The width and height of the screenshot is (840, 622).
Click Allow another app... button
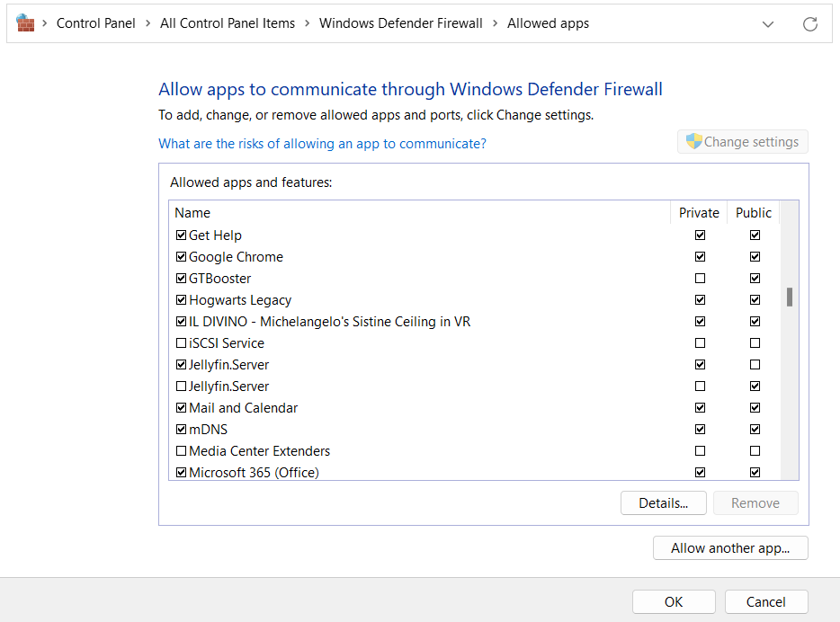(729, 548)
